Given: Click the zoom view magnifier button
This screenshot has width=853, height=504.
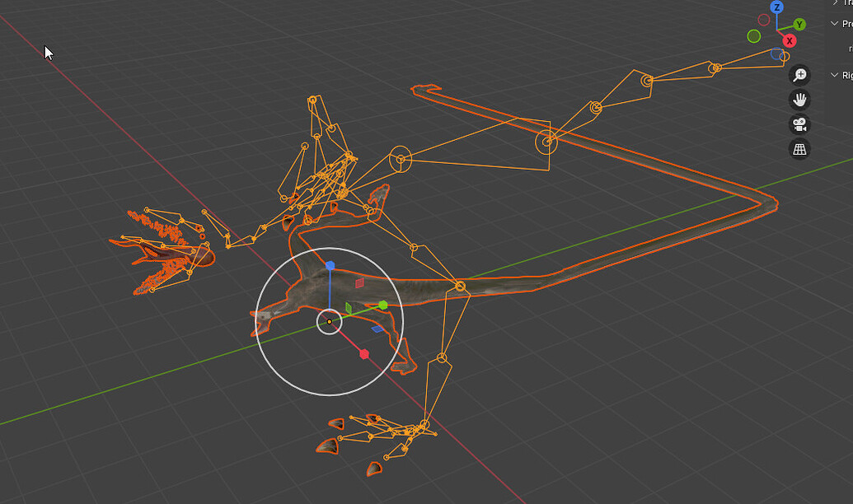Looking at the screenshot, I should (799, 75).
